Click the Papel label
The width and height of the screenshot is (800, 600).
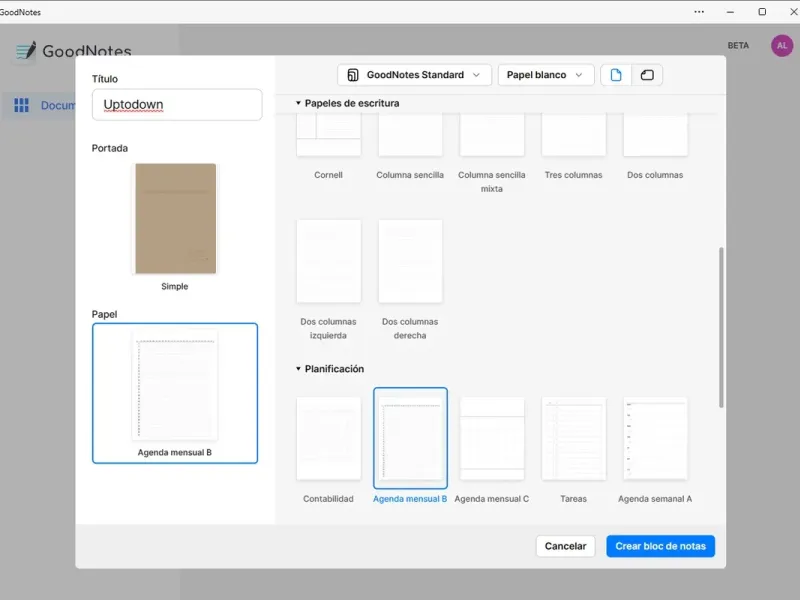[x=104, y=314]
